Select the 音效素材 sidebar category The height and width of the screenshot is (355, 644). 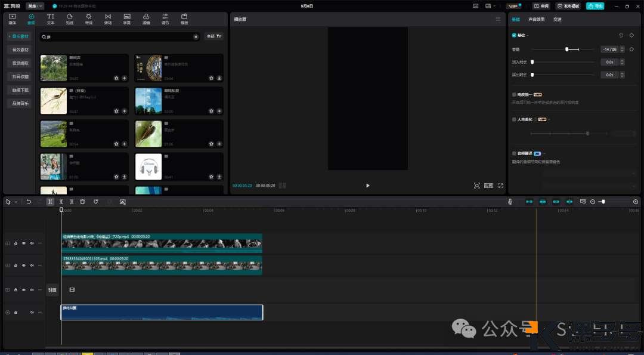click(21, 50)
